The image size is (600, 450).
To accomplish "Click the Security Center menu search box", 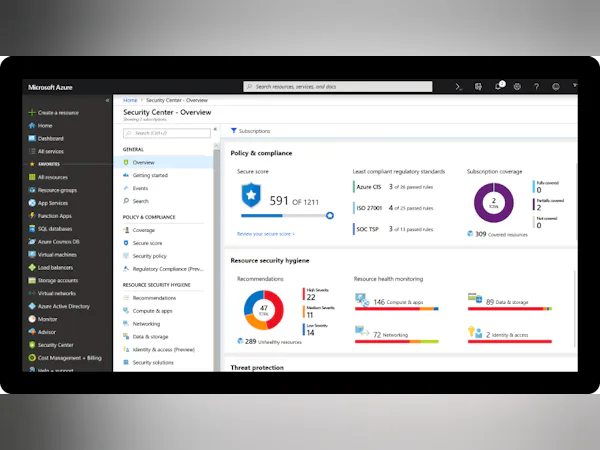I will point(167,133).
